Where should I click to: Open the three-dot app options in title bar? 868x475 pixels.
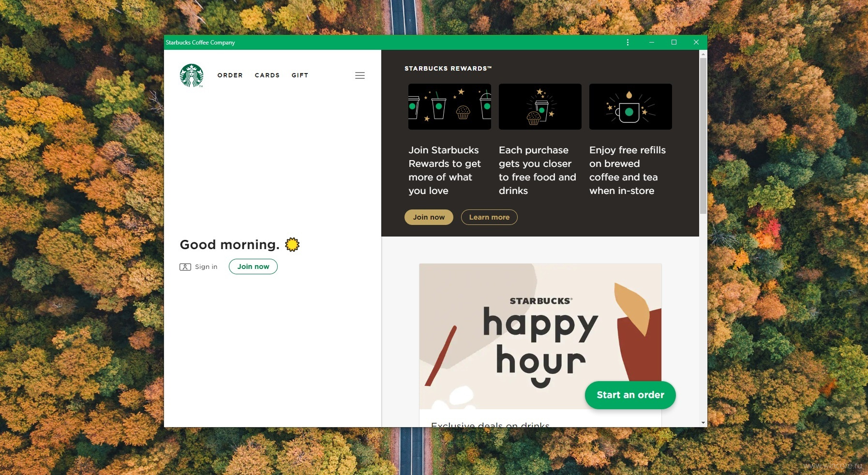point(628,43)
